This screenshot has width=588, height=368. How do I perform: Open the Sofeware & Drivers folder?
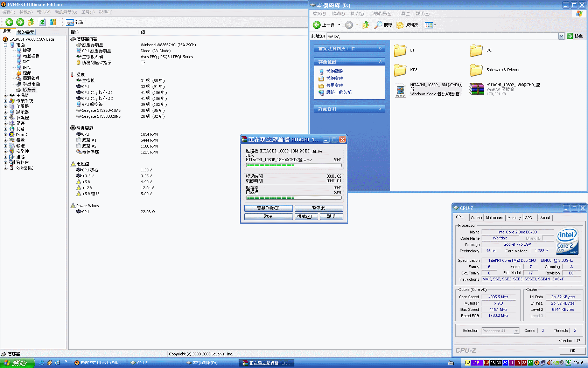476,70
